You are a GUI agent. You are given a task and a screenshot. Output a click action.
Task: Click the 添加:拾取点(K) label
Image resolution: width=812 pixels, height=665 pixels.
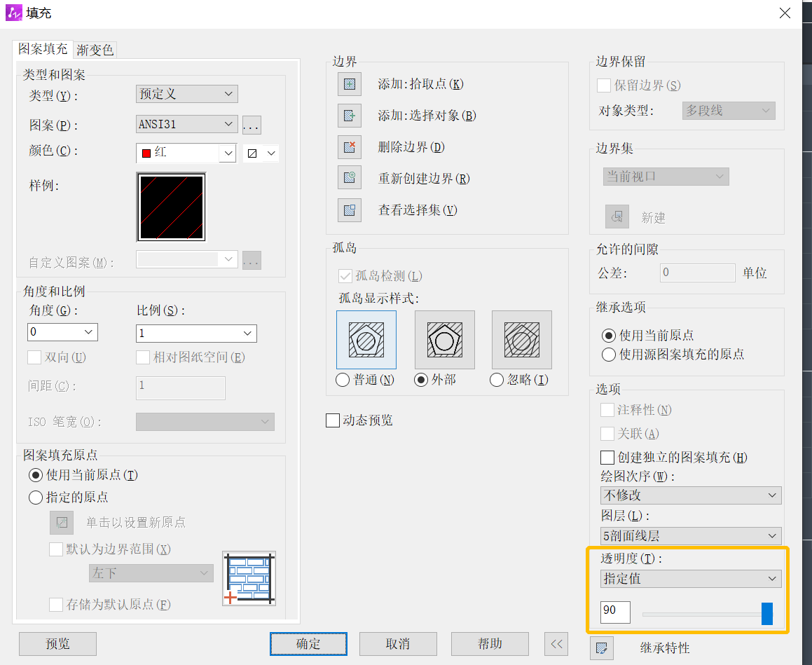tap(420, 84)
